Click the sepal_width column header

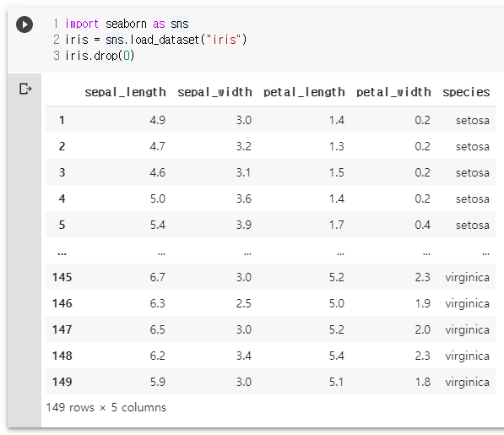click(x=214, y=92)
